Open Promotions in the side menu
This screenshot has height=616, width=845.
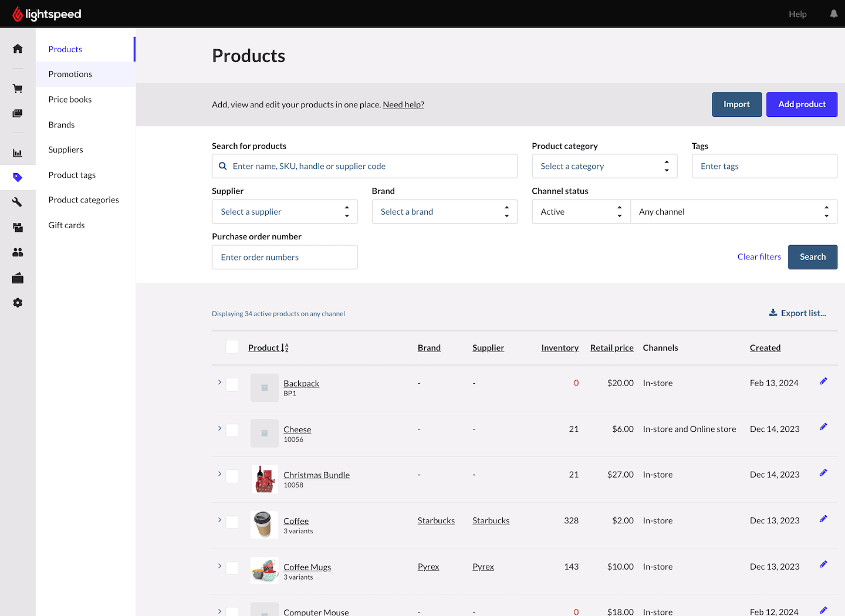(70, 74)
